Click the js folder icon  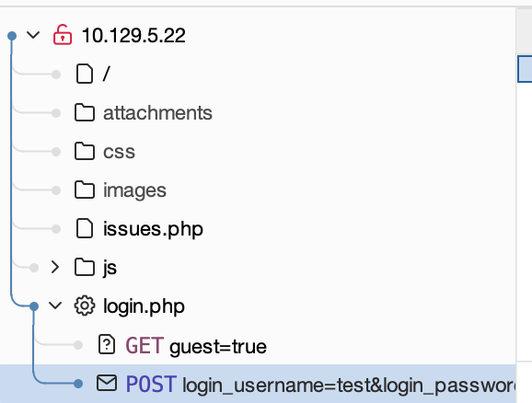click(85, 268)
